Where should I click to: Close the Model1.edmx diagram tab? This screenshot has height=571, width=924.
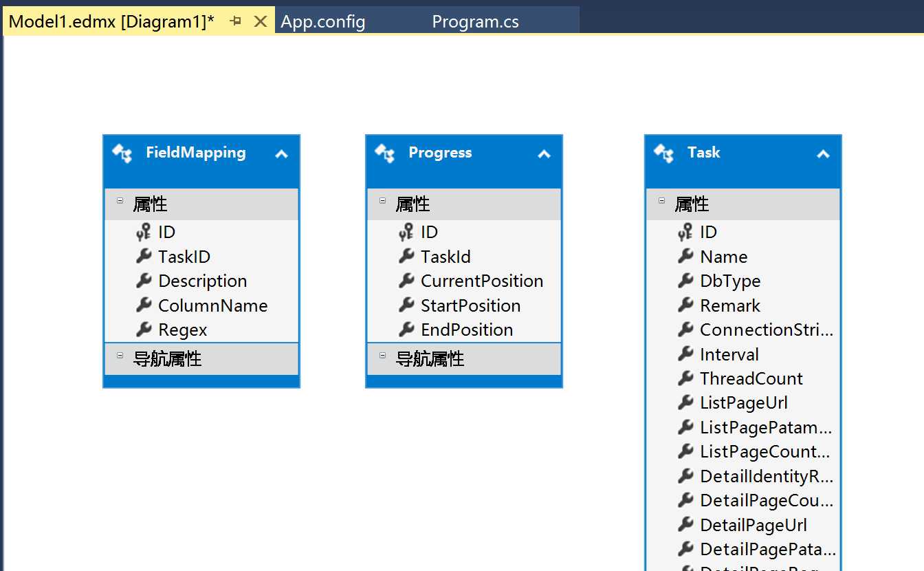click(261, 21)
